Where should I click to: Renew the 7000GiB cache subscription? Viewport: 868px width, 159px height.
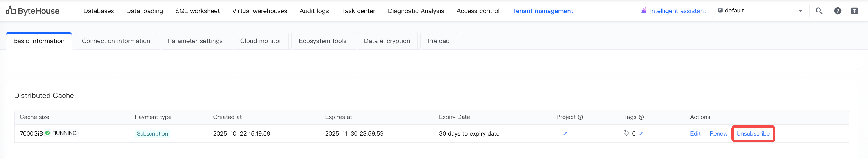point(718,134)
